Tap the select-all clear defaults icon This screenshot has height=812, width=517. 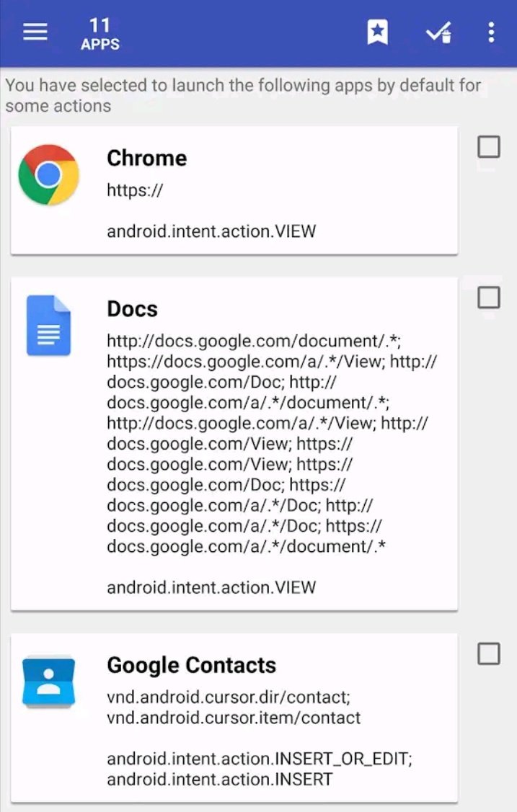(438, 32)
